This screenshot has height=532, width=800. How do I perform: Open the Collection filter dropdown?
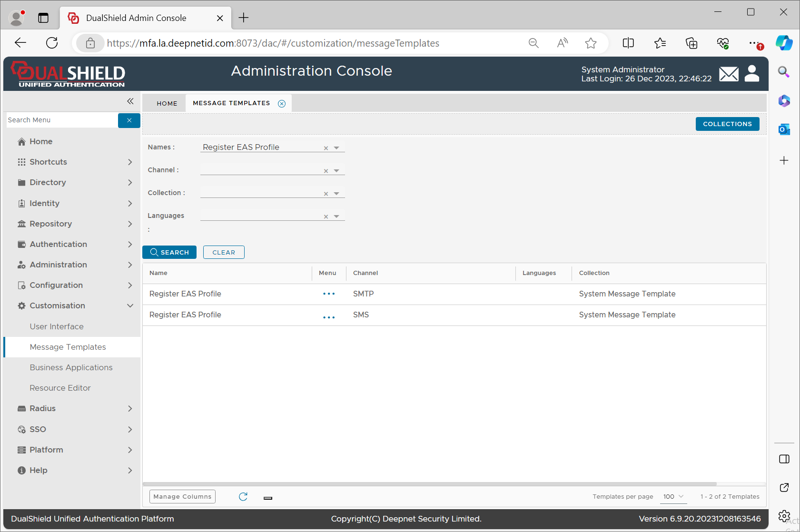[336, 194]
